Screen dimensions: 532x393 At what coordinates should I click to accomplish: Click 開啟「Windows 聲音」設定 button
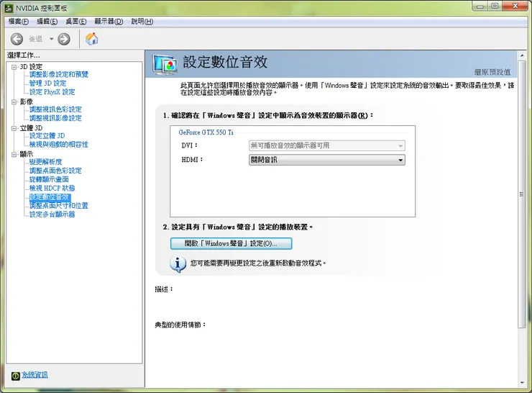click(x=231, y=243)
